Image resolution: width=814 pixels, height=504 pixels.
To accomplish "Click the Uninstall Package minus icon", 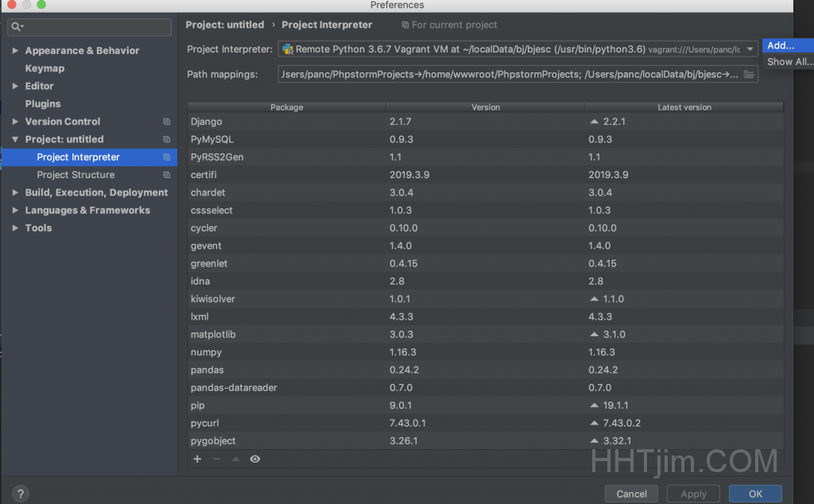I will click(x=215, y=459).
